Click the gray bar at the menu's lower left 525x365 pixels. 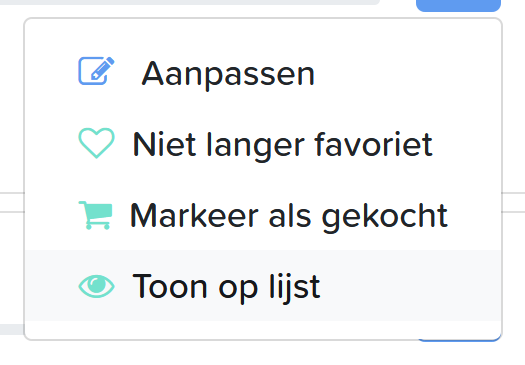coord(12,329)
